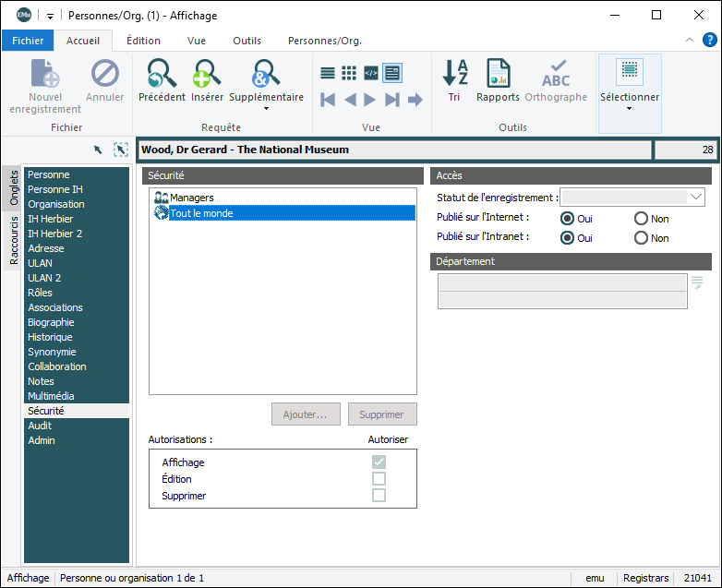The height and width of the screenshot is (588, 722).
Task: Open the Biographie tab in sidebar
Action: click(x=51, y=322)
